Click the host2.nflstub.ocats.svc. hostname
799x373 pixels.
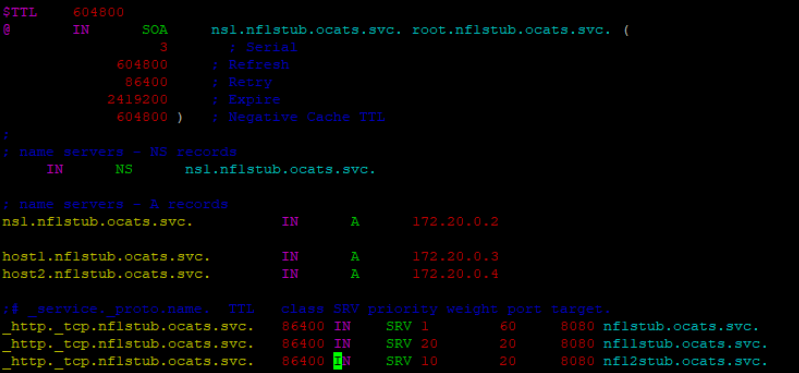[x=106, y=274]
